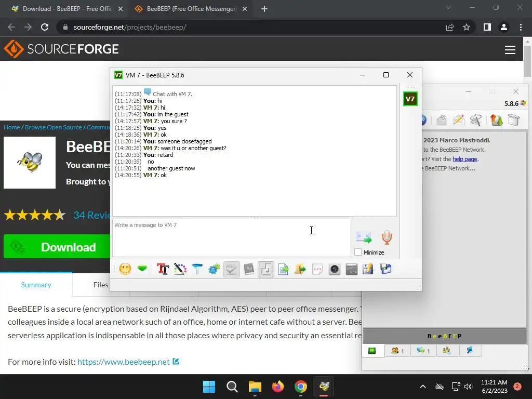Share this page icon in address bar

450,27
